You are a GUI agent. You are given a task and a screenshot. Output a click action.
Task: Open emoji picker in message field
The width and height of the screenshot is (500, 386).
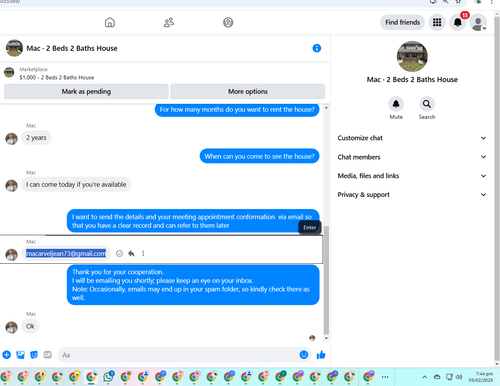tap(304, 355)
